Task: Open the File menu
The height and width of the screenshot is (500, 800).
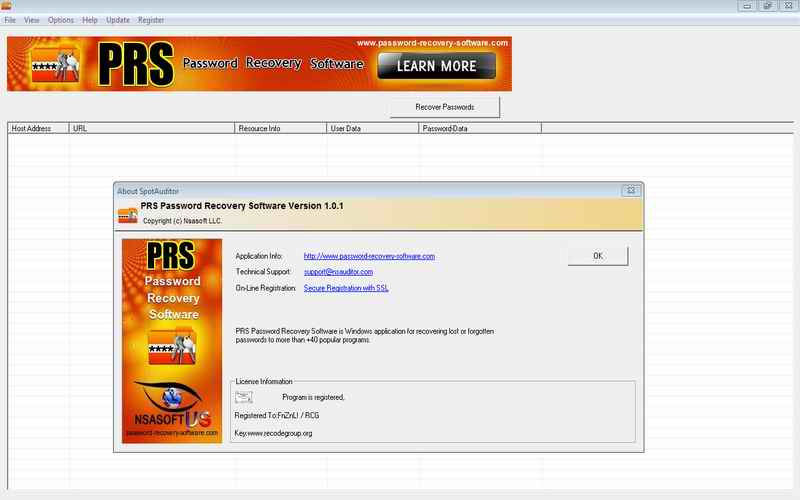Action: (10, 20)
